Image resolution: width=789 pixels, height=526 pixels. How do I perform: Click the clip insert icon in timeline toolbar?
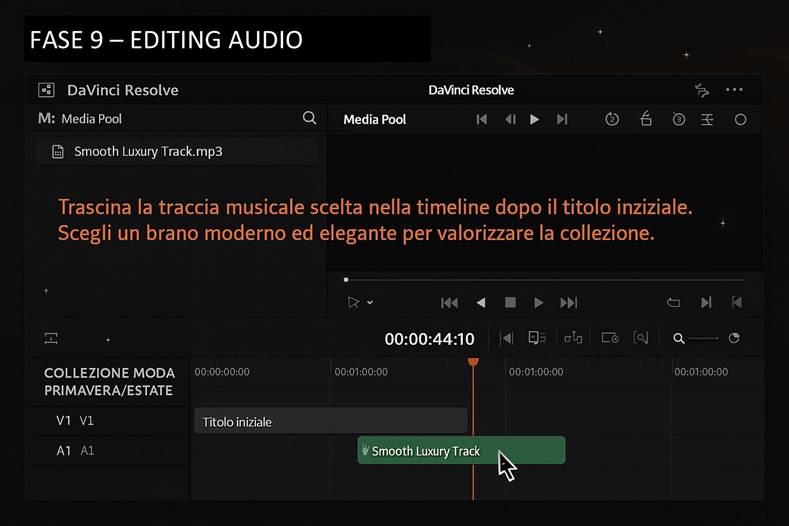click(x=537, y=338)
